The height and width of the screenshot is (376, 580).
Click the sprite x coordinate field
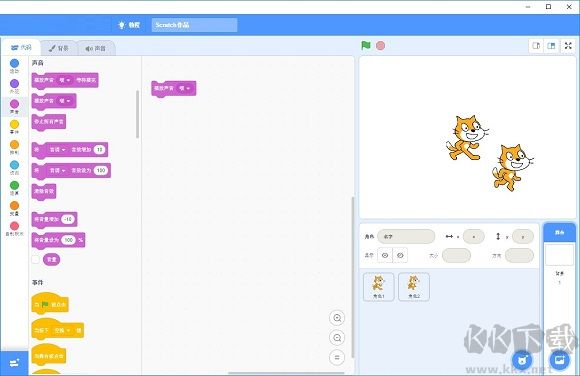tap(473, 236)
